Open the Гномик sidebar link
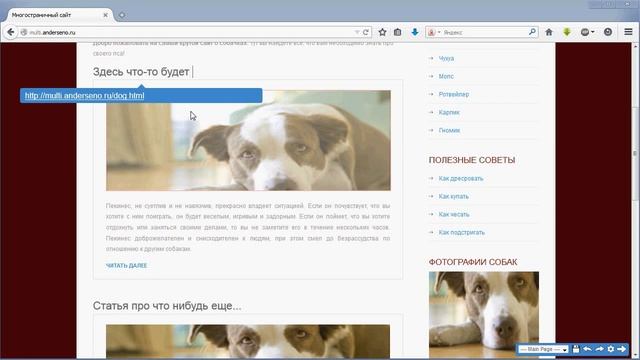Screen dimensions: 640x360 pos(449,130)
